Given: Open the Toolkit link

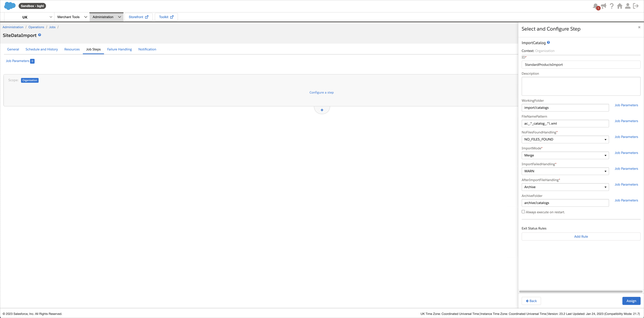Looking at the screenshot, I should [x=166, y=17].
